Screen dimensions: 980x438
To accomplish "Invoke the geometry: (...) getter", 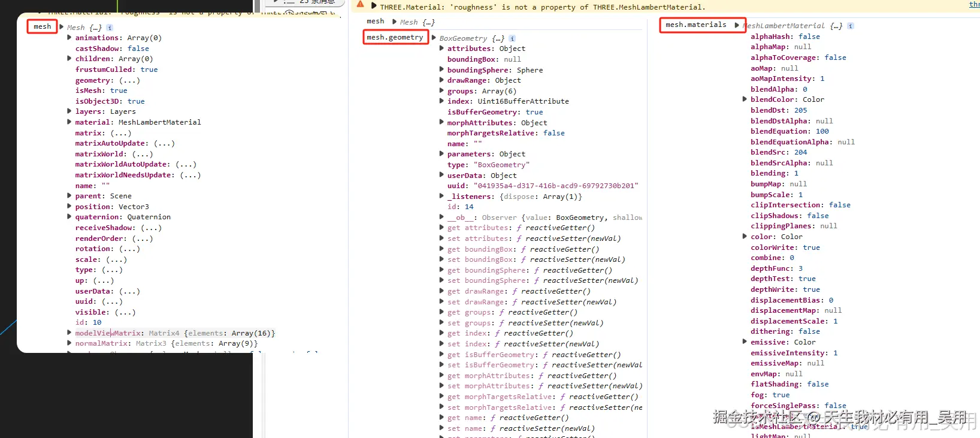I will [x=129, y=80].
